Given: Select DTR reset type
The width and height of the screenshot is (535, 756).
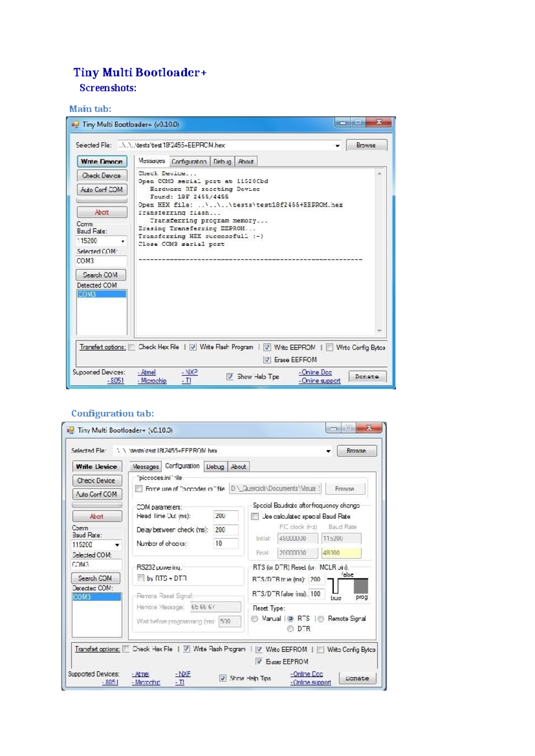Looking at the screenshot, I should (x=291, y=629).
